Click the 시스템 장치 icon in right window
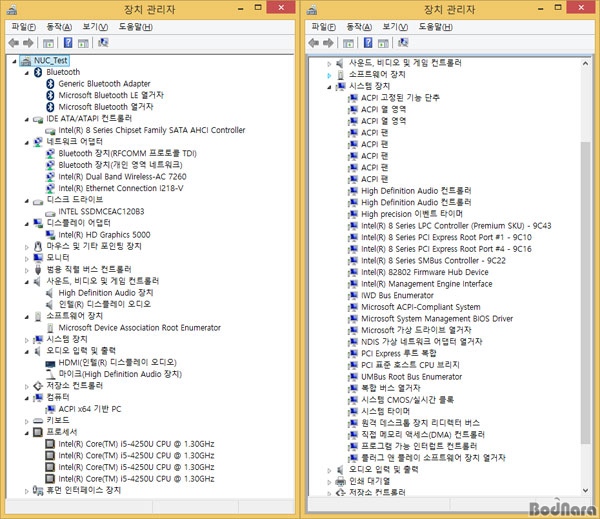This screenshot has height=519, width=600. [x=340, y=86]
